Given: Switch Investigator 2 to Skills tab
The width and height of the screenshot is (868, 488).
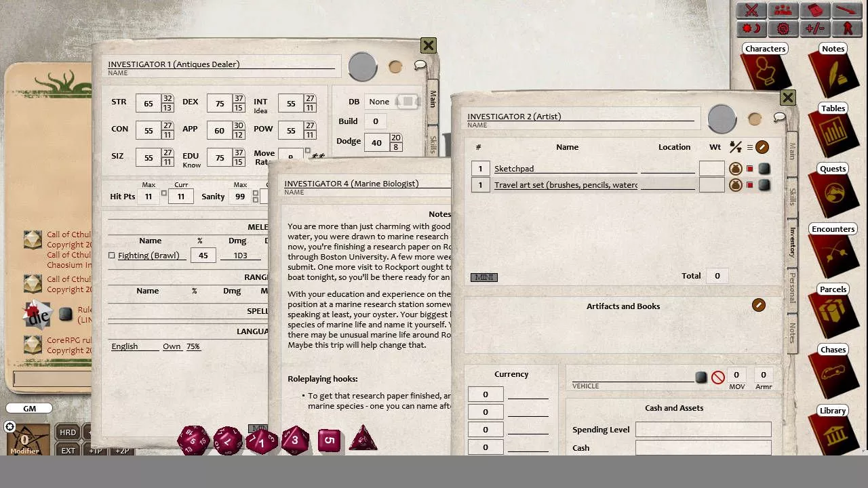Looking at the screenshot, I should (791, 197).
